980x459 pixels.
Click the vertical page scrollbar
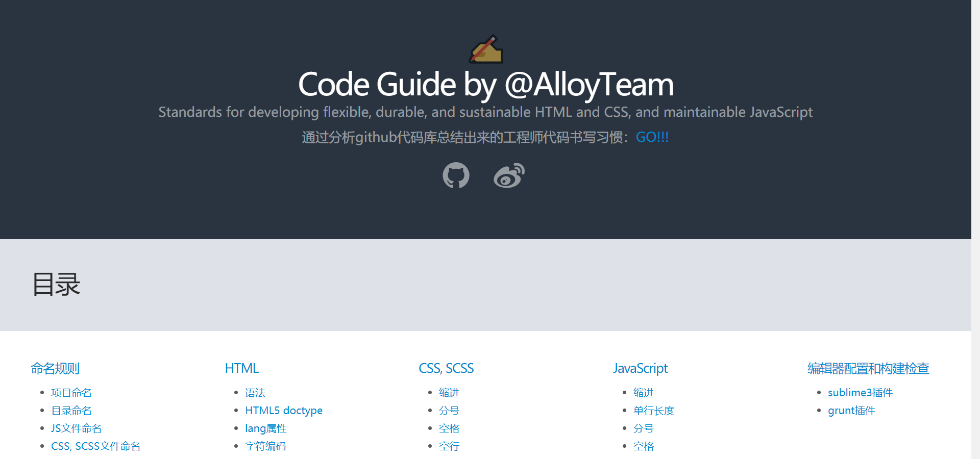pyautogui.click(x=975, y=229)
